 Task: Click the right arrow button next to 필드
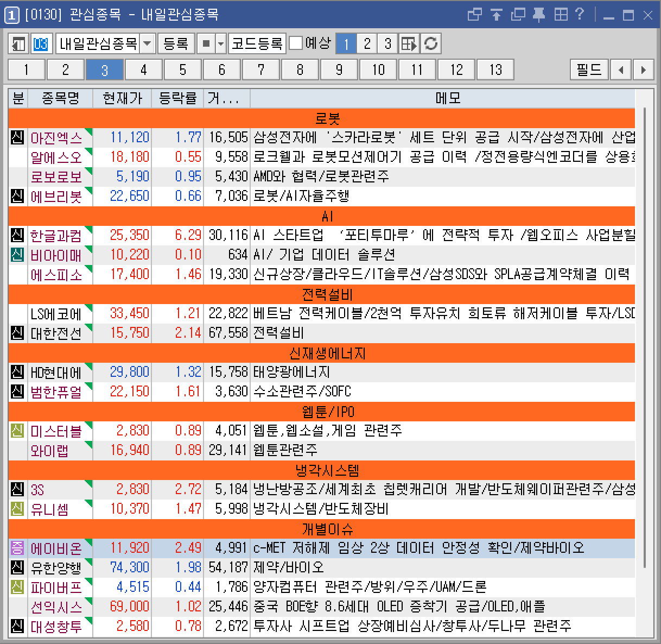pos(643,70)
